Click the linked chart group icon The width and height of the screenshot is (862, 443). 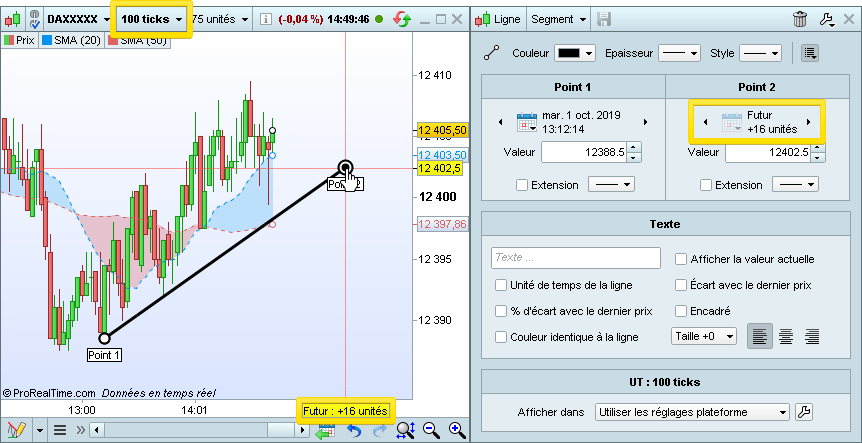pyautogui.click(x=35, y=19)
